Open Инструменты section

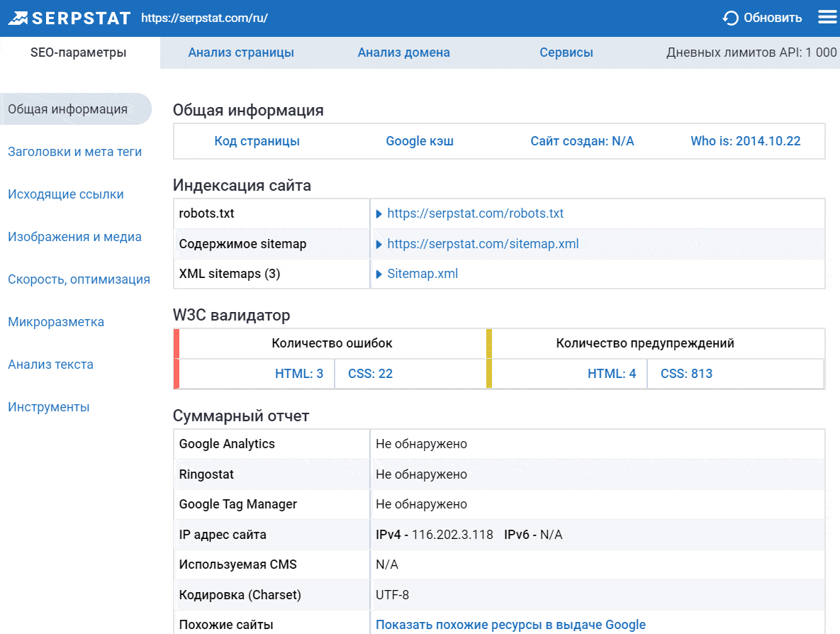click(x=48, y=407)
